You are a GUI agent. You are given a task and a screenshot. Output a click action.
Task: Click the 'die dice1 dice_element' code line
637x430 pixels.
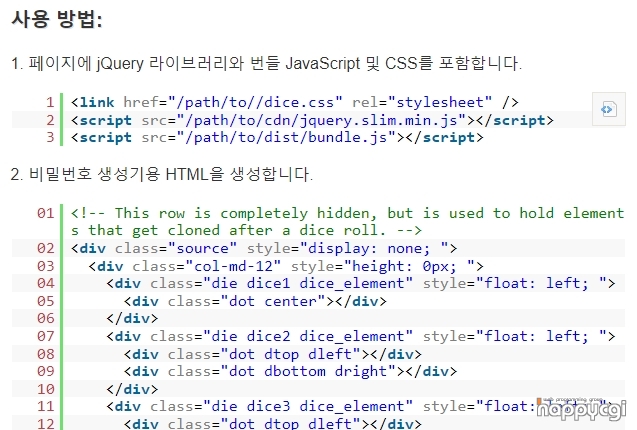pos(361,283)
